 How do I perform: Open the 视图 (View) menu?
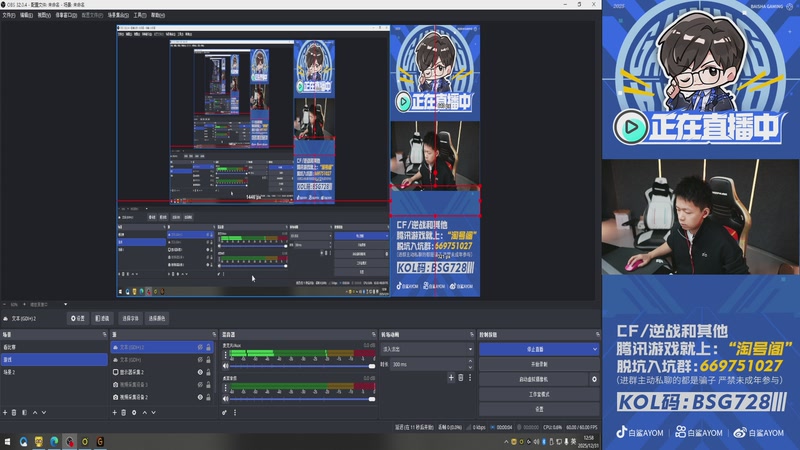click(44, 15)
